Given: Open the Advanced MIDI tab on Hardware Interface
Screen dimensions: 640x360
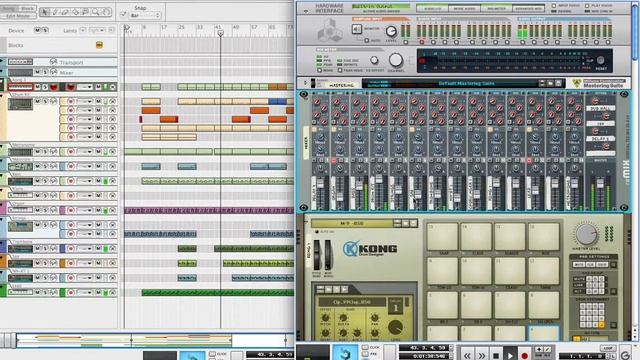Looking at the screenshot, I should 528,8.
